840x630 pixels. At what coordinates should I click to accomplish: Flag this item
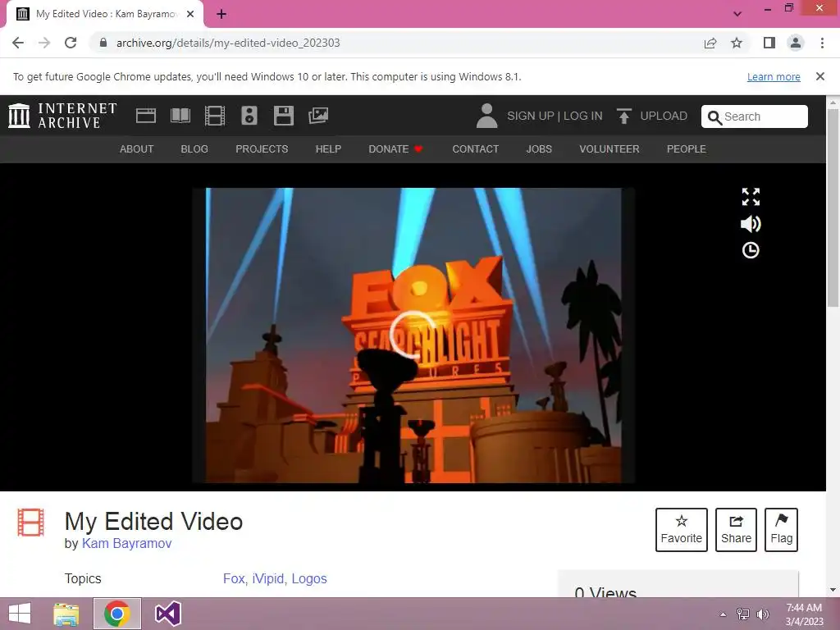point(781,529)
